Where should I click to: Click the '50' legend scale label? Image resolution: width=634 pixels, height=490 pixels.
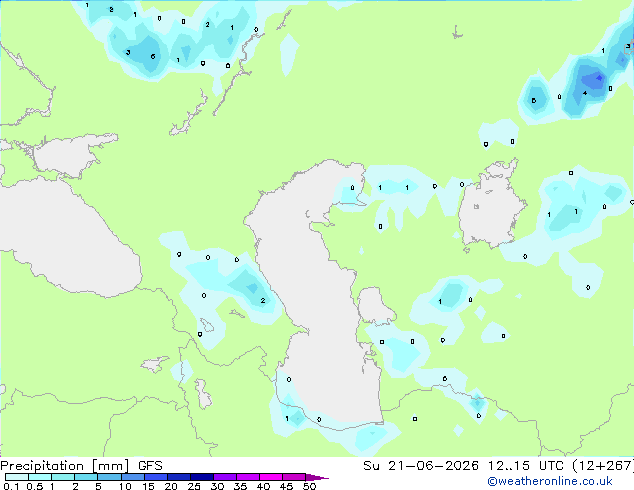click(309, 486)
